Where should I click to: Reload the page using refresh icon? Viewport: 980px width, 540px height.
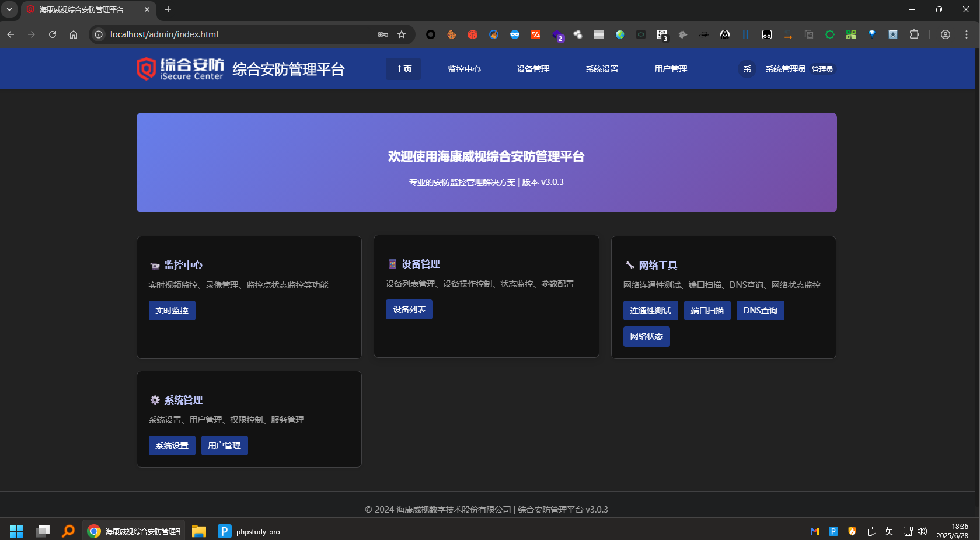tap(53, 34)
